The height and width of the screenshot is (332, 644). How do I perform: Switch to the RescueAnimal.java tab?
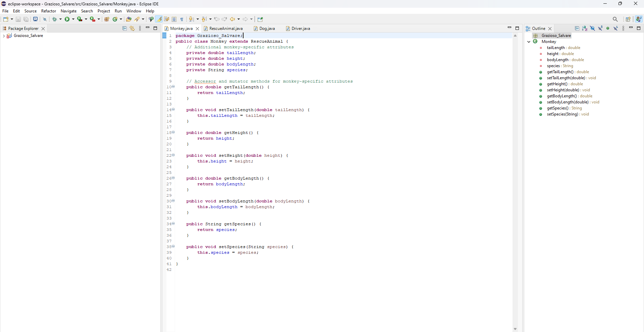point(225,29)
